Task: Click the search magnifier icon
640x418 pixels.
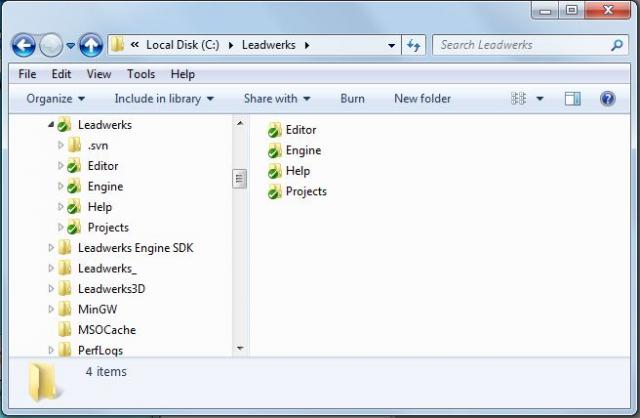Action: [617, 45]
